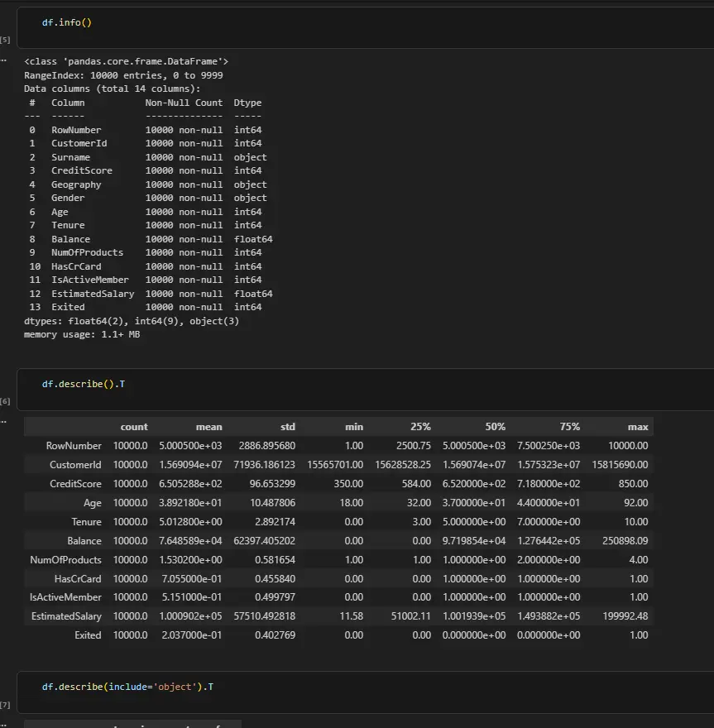Click the dtypes summary line
This screenshot has height=728, width=714.
click(x=132, y=321)
